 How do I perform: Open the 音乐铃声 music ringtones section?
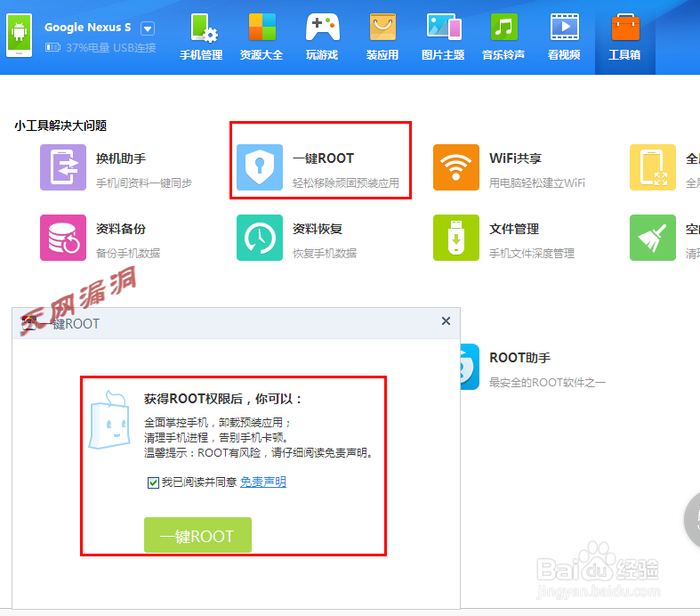503,37
